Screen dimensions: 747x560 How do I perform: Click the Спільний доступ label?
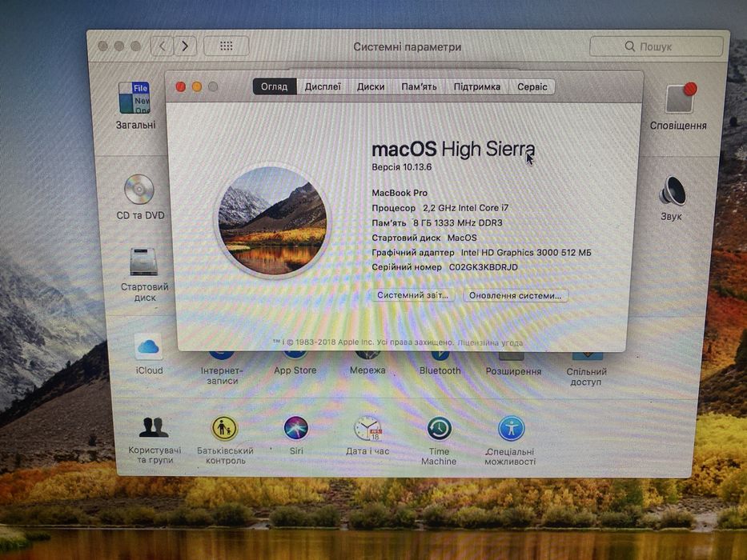[x=586, y=376]
